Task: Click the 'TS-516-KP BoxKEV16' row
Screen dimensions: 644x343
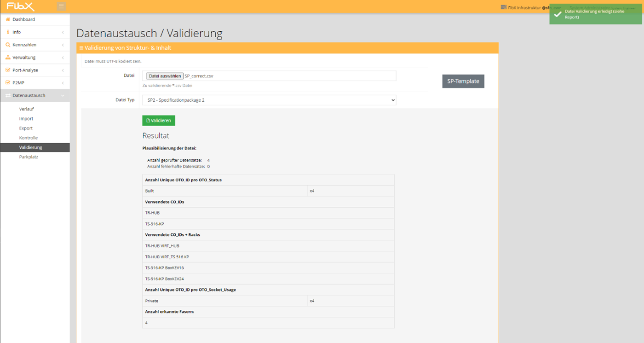Action: click(x=269, y=268)
